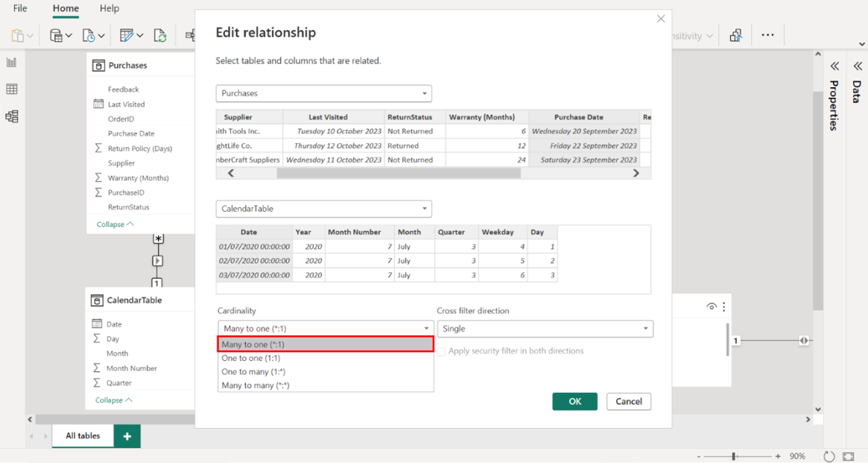Collapse the Purchases table field list
Viewport: 868px width, 463px height.
[115, 224]
